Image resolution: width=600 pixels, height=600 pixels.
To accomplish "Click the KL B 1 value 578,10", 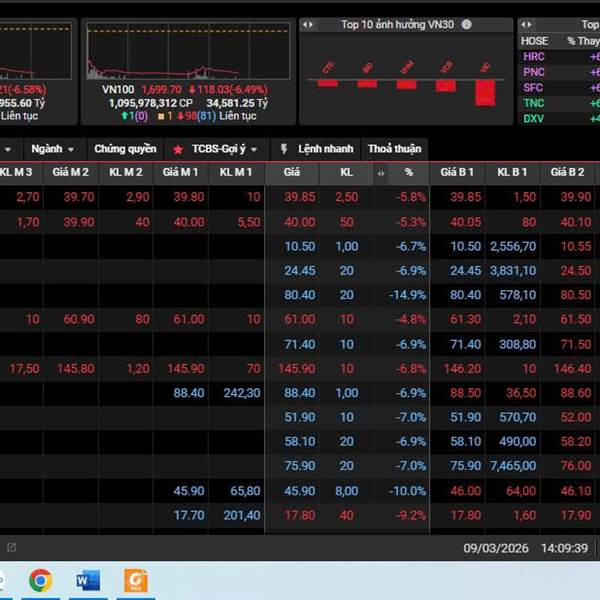I will point(517,295).
